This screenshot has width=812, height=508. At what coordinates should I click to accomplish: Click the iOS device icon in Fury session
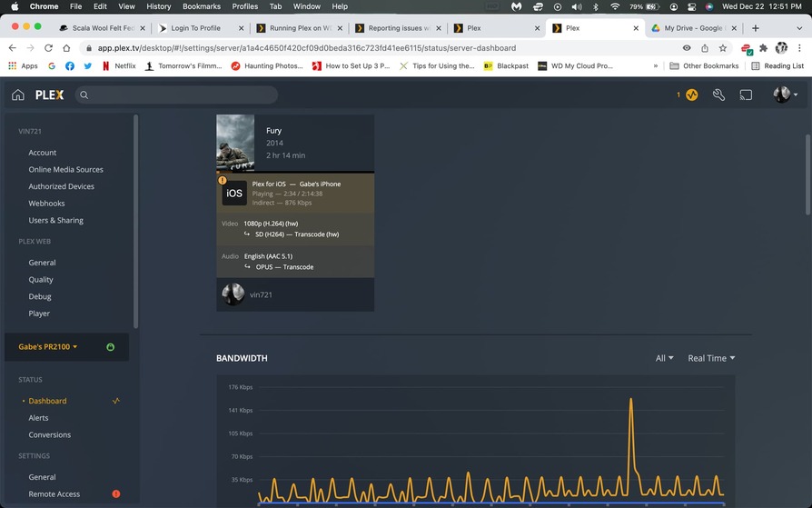[x=234, y=194]
